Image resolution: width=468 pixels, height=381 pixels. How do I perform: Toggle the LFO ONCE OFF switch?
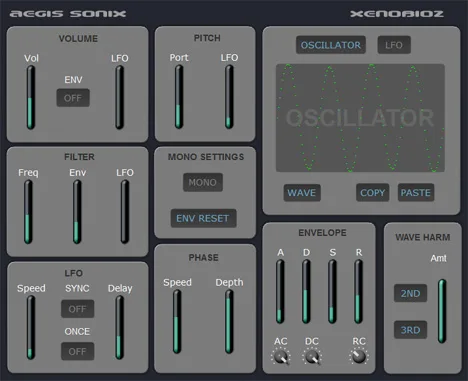77,351
